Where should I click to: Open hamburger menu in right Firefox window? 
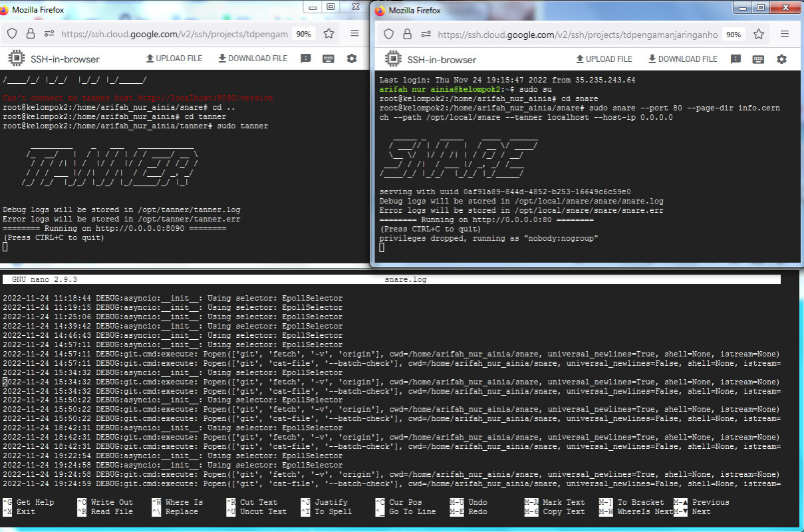click(x=785, y=35)
